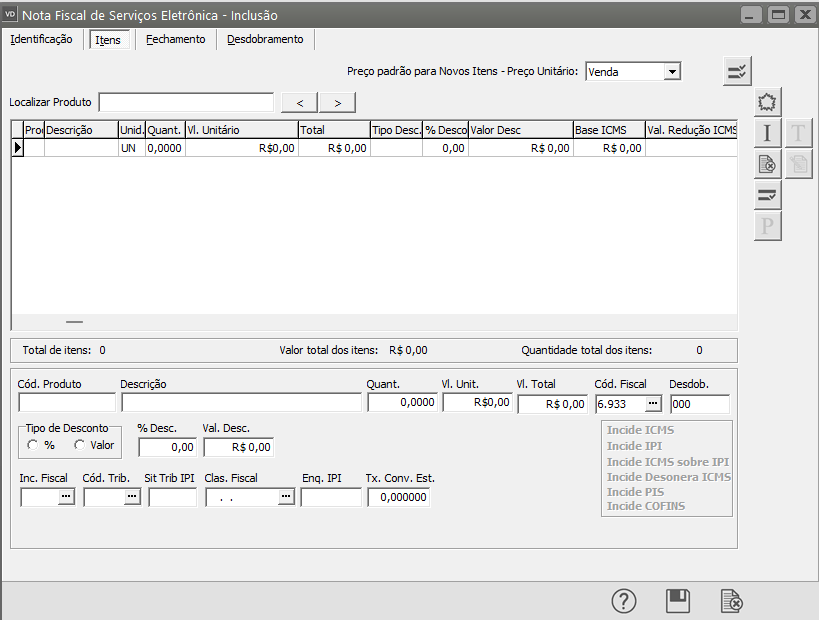Viewport: 819px width, 620px height.
Task: Open the Preço Unitário 'Venda' dropdown
Action: [x=672, y=72]
